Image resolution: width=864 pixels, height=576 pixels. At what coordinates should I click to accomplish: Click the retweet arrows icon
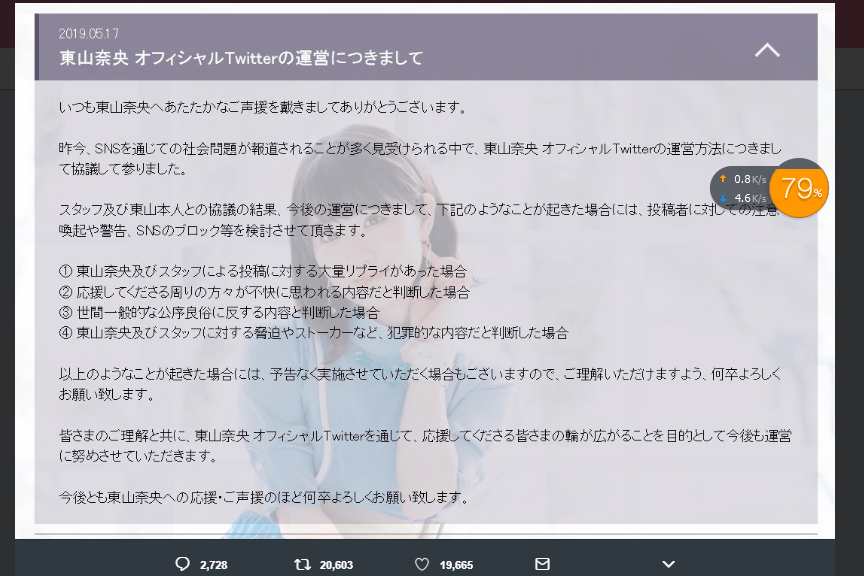302,564
